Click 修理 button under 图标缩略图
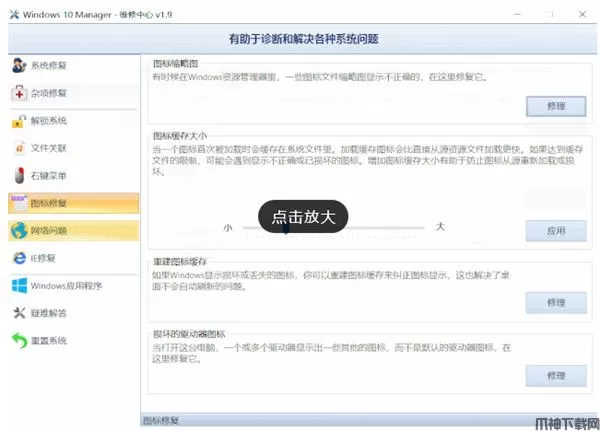This screenshot has height=431, width=600. tap(556, 106)
